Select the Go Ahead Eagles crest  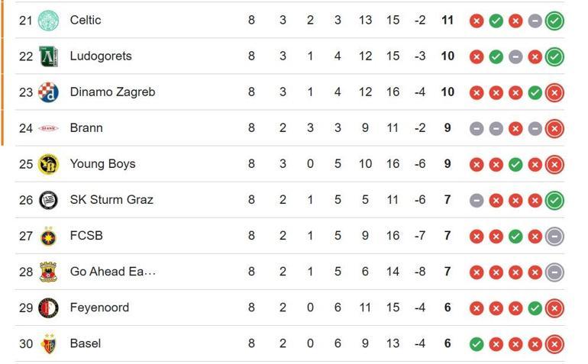coord(48,272)
